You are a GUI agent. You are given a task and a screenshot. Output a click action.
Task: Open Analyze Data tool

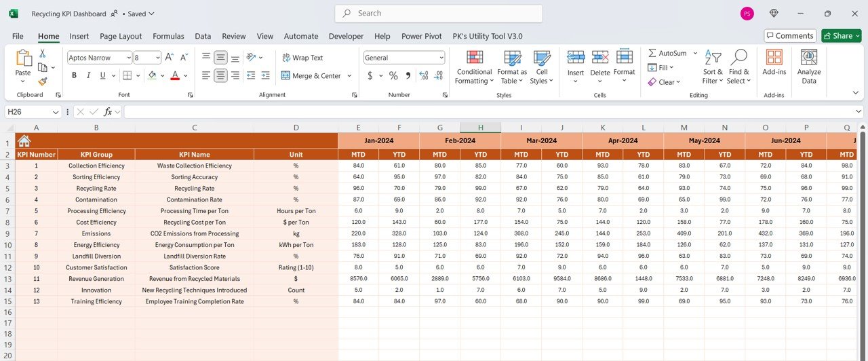[x=809, y=66]
